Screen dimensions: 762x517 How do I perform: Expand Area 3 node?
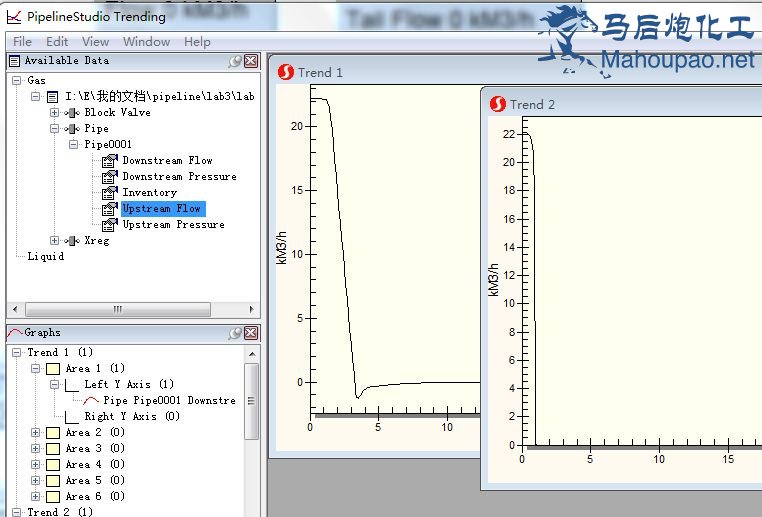[35, 448]
